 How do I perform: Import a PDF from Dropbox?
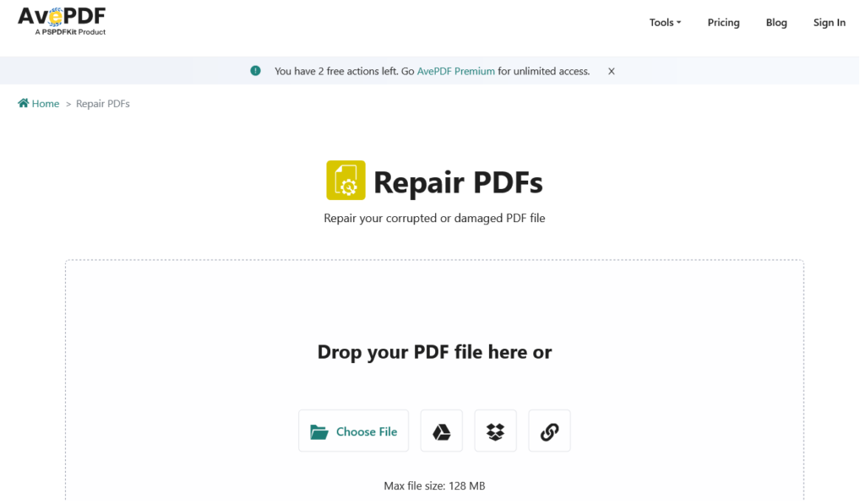coord(495,431)
